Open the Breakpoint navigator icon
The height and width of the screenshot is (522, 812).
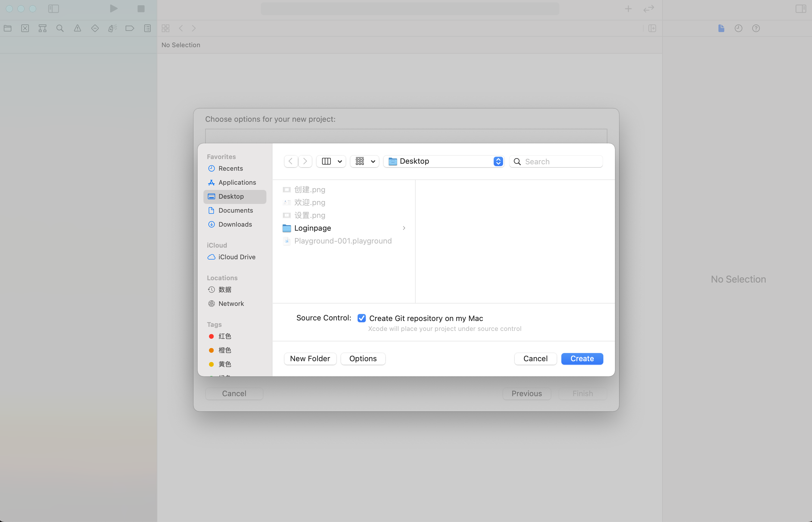point(130,29)
